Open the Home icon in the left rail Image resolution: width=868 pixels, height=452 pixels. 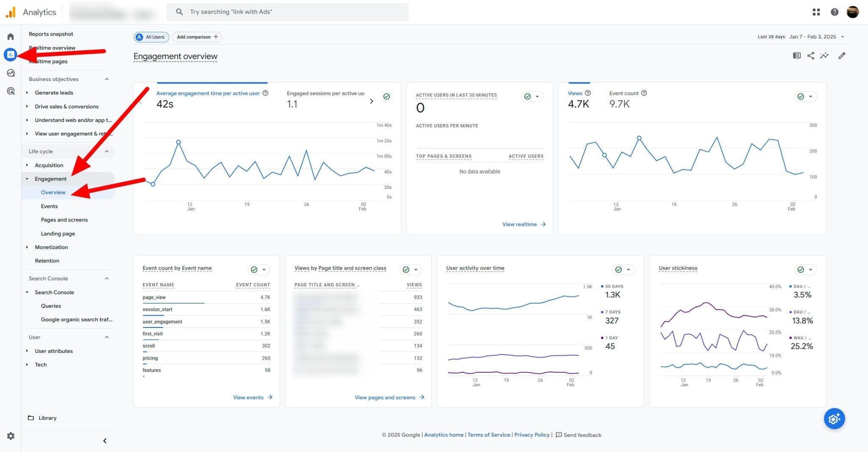pyautogui.click(x=11, y=37)
